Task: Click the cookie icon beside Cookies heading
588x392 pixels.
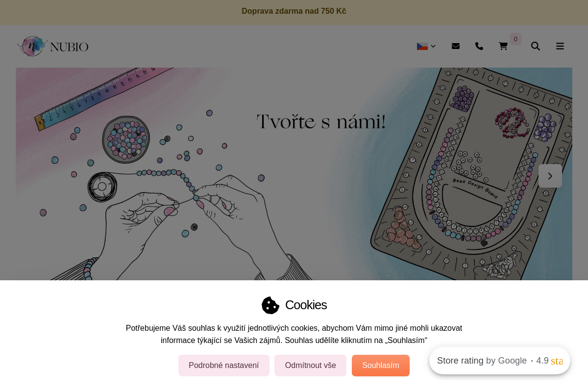Action: (270, 305)
